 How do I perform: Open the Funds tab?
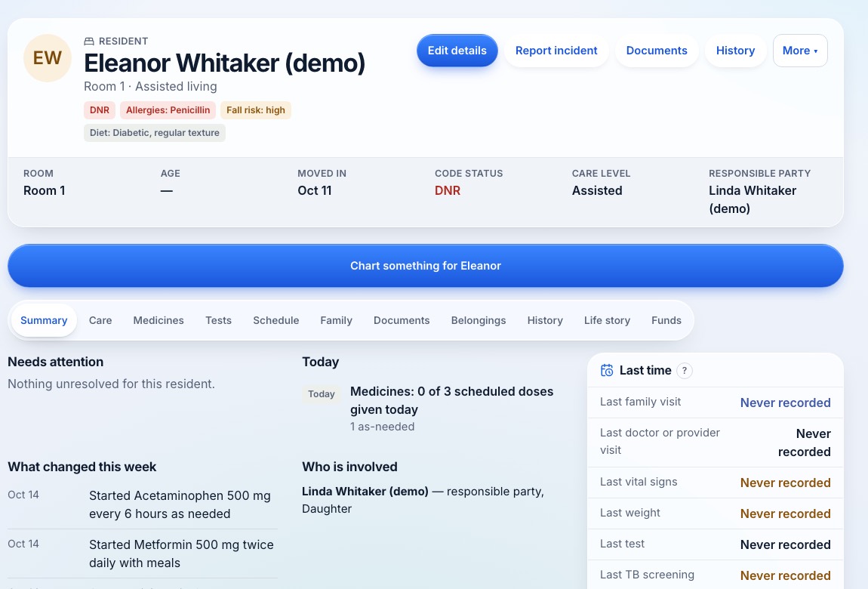(666, 320)
